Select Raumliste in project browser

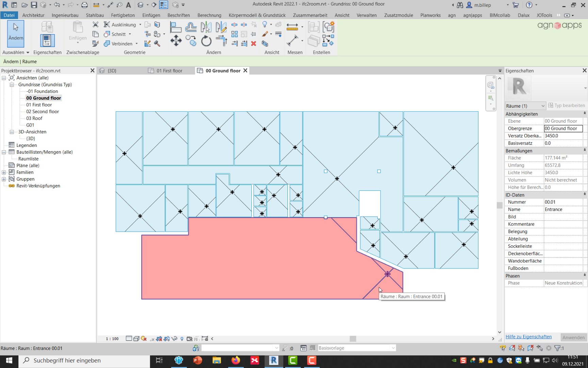point(29,159)
